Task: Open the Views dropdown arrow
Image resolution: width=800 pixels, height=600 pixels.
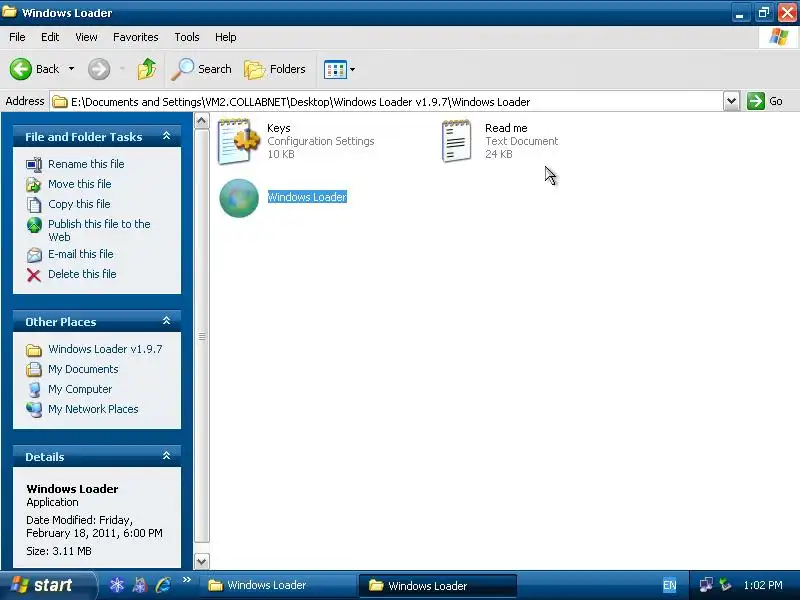Action: point(353,69)
